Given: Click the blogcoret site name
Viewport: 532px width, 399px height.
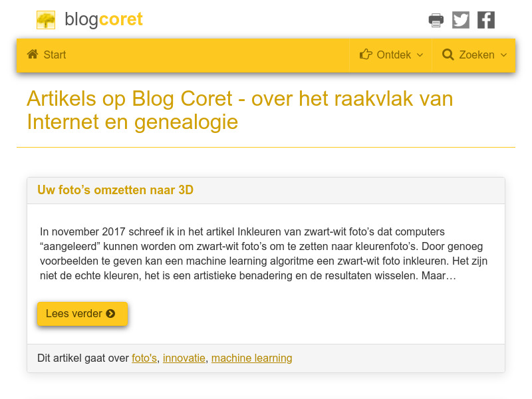Looking at the screenshot, I should point(104,19).
